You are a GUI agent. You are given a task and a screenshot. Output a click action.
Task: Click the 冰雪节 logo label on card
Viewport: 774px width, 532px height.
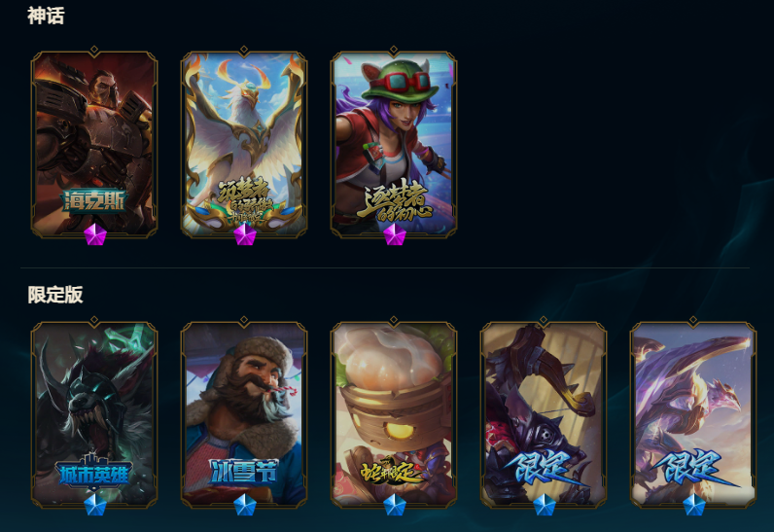(244, 472)
